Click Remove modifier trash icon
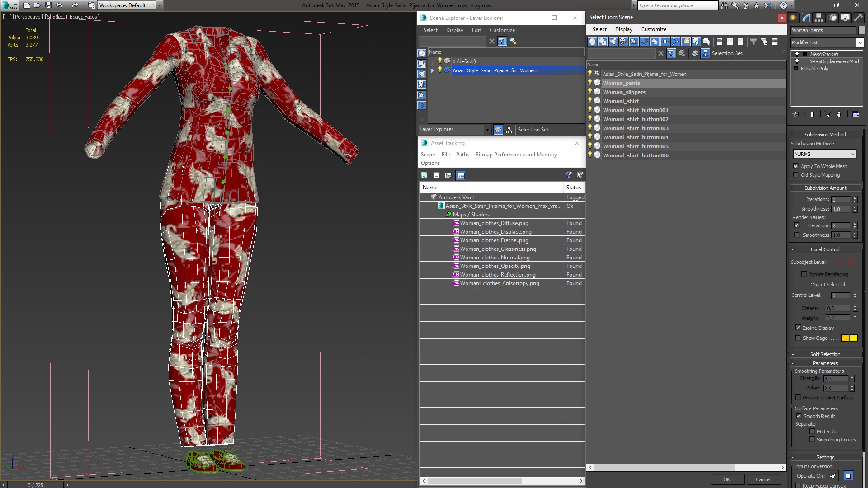The width and height of the screenshot is (868, 488). coord(839,114)
